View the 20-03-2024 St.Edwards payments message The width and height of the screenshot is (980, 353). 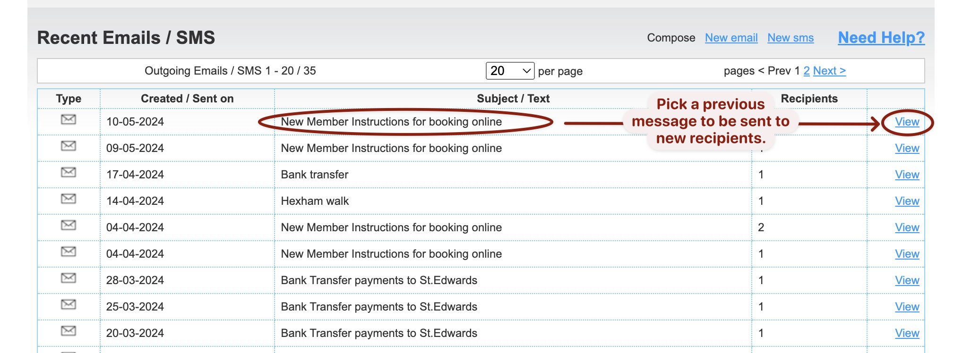click(x=907, y=333)
